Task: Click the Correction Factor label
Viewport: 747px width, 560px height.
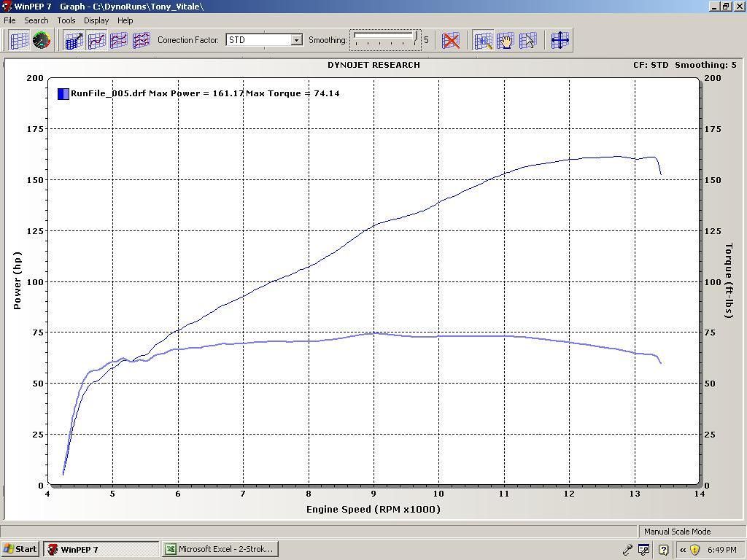Action: (x=188, y=40)
